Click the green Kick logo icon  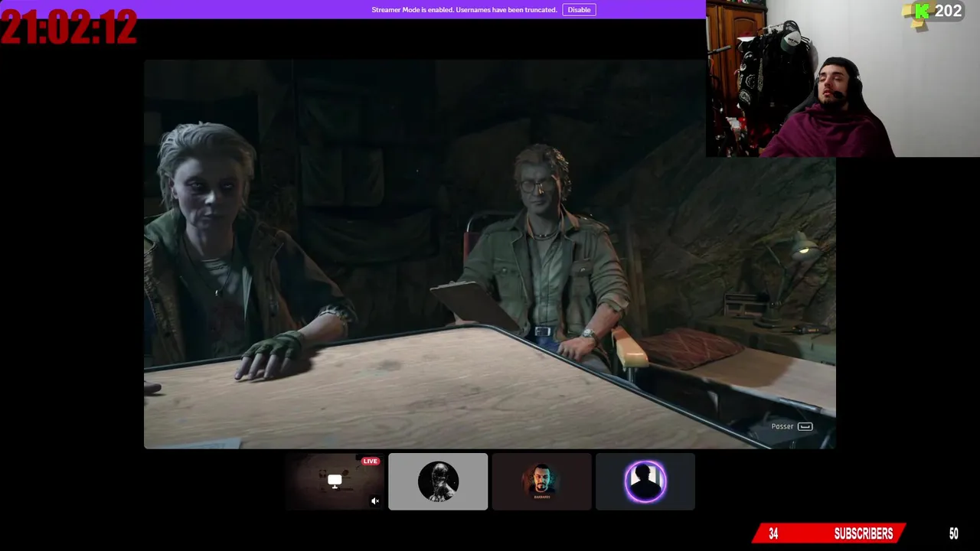pyautogui.click(x=922, y=11)
